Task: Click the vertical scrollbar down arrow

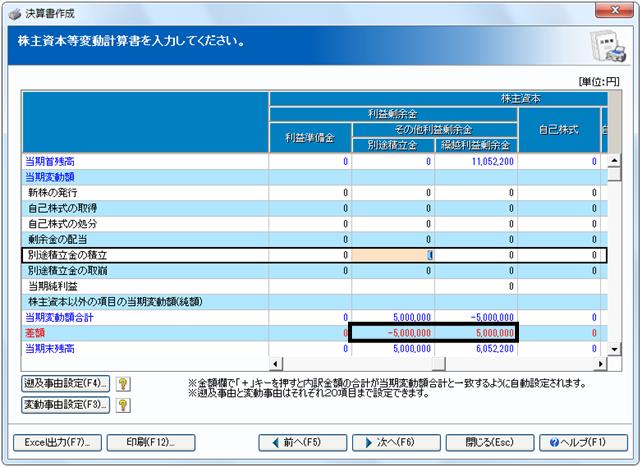Action: (x=614, y=349)
